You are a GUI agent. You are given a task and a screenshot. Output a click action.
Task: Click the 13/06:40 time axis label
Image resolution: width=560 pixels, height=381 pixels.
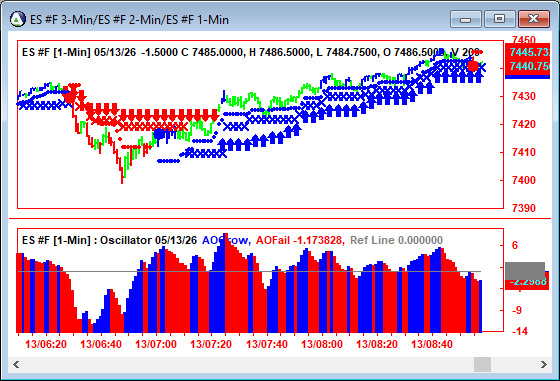(101, 345)
